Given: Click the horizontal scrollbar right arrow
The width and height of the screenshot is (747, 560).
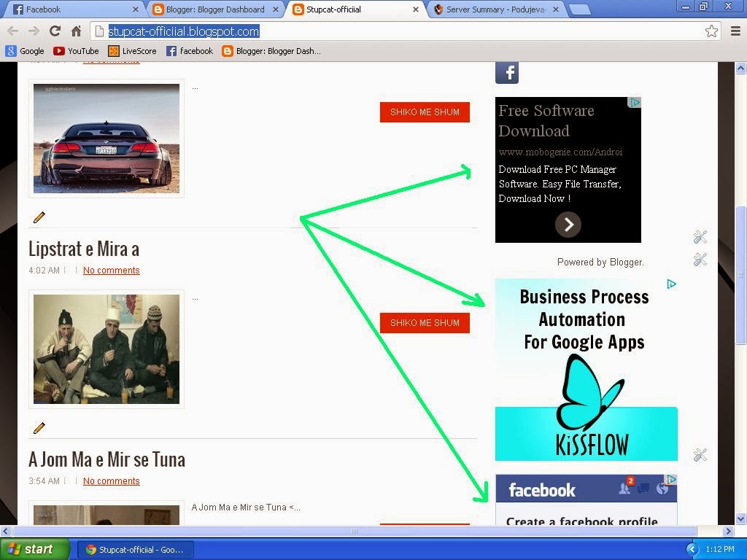Looking at the screenshot, I should coord(729,531).
